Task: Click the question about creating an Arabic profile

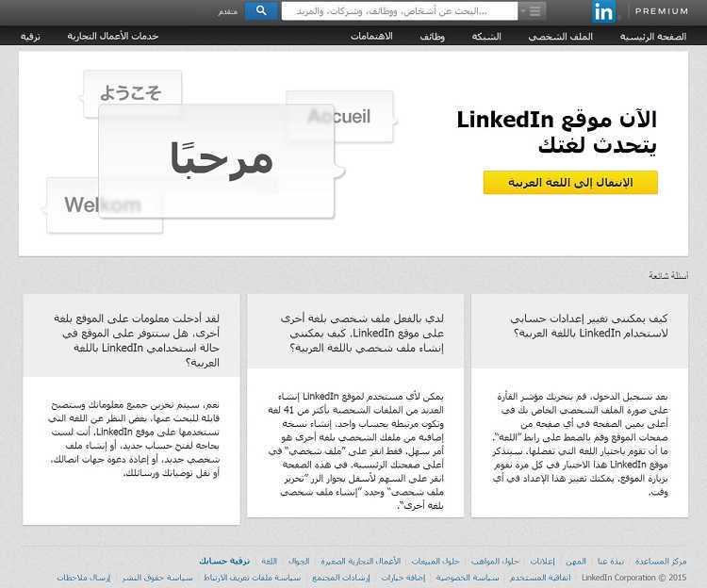Action: (x=362, y=333)
